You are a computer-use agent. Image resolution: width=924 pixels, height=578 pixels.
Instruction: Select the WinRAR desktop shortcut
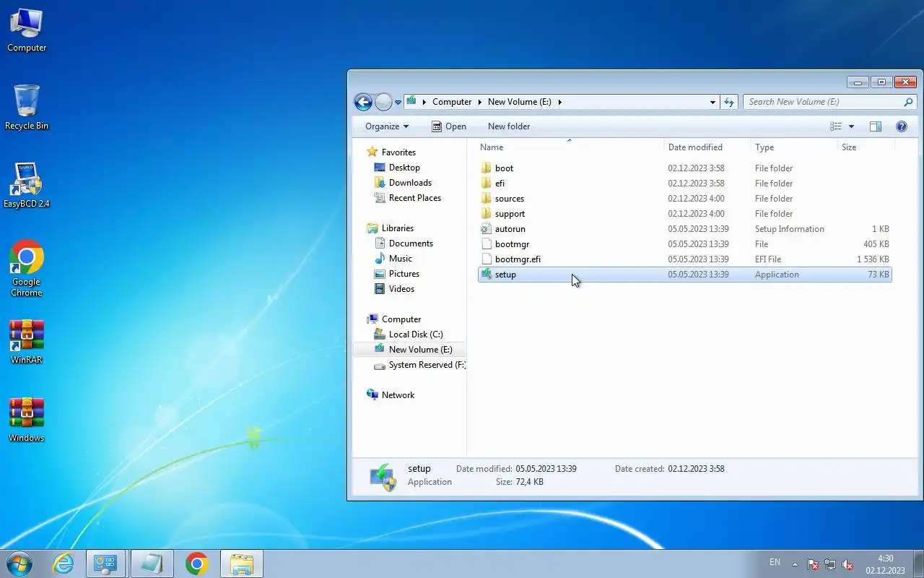click(x=27, y=342)
